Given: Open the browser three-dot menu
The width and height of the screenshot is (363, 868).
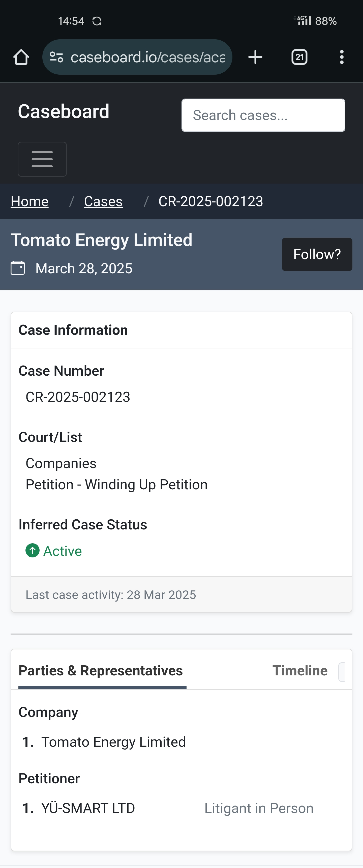Looking at the screenshot, I should point(342,57).
